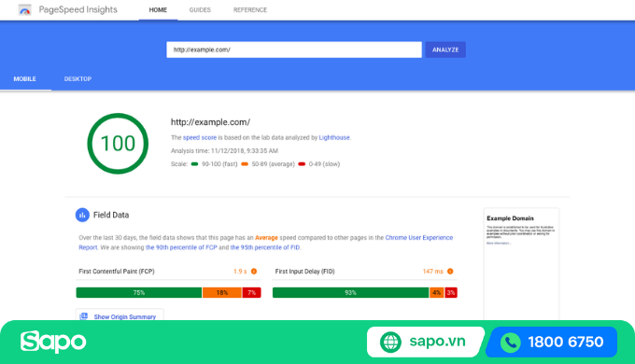Image resolution: width=635 pixels, height=364 pixels.
Task: Click the Show Origin Summary icon
Action: 84,316
